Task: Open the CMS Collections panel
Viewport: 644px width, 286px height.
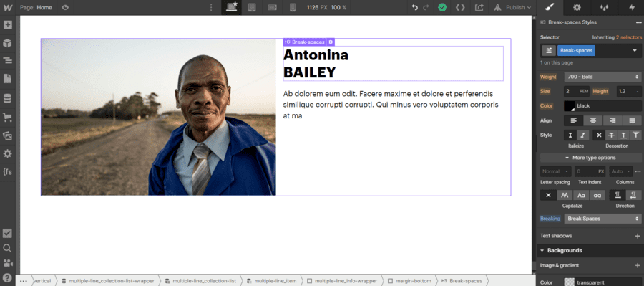Action: click(x=7, y=98)
